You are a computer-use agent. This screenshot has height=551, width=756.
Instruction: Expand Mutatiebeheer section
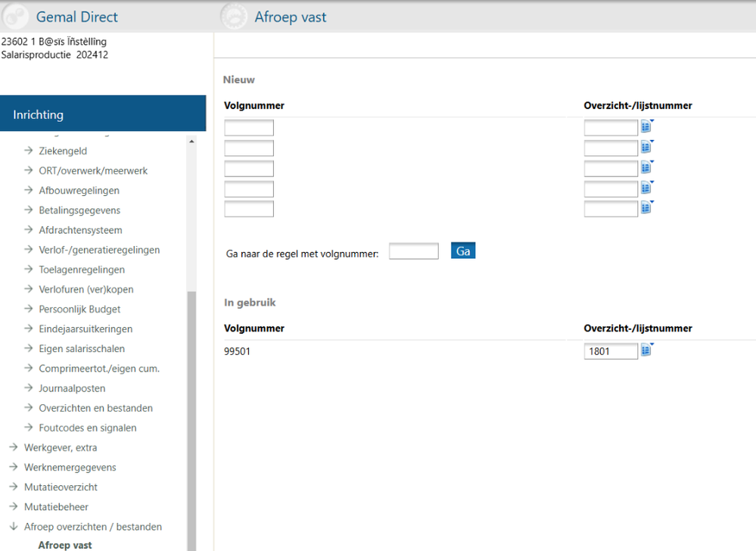[57, 506]
